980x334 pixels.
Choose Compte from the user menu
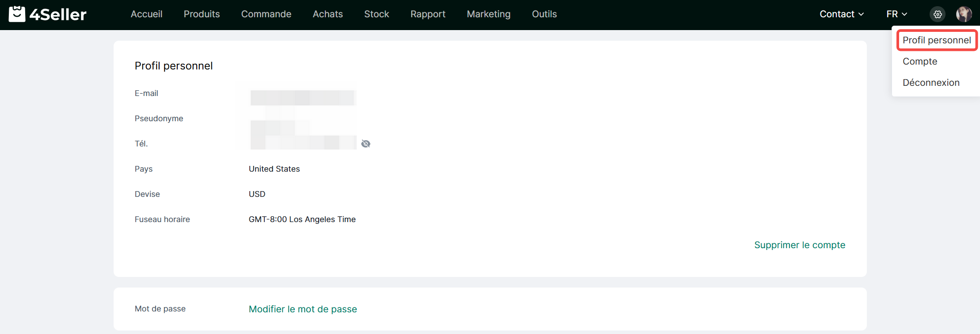920,61
